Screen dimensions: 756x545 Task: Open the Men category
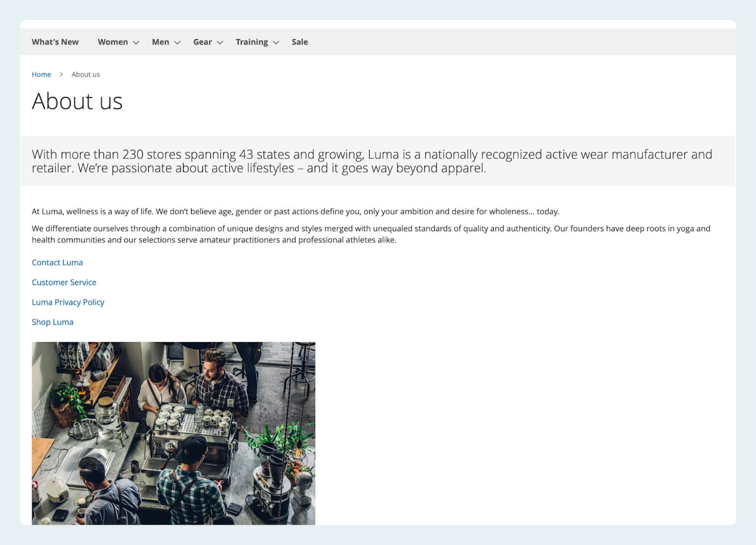(161, 42)
